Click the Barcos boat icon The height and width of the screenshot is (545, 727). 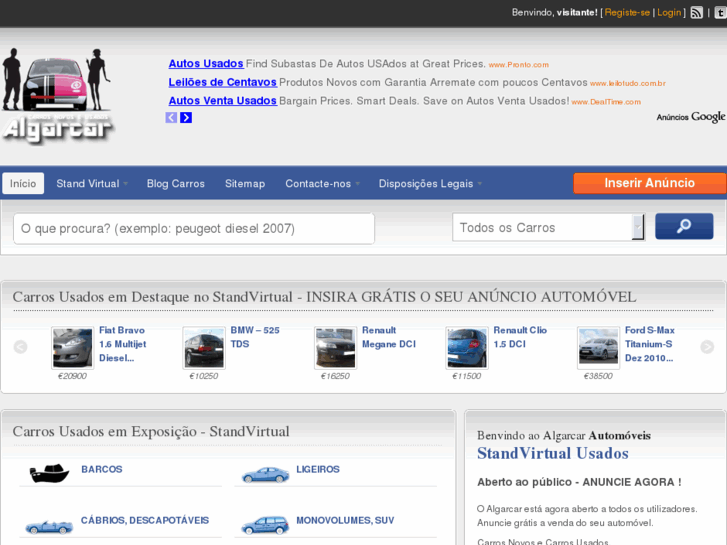(49, 473)
